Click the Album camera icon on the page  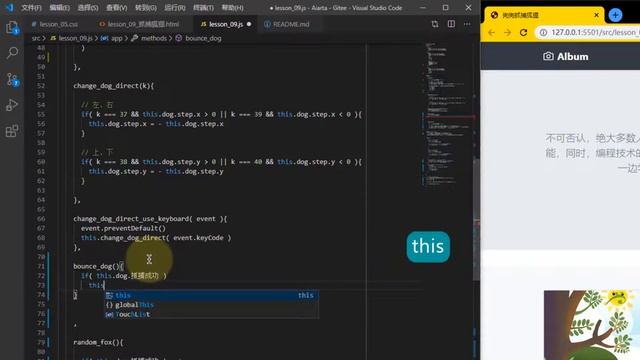[x=548, y=56]
